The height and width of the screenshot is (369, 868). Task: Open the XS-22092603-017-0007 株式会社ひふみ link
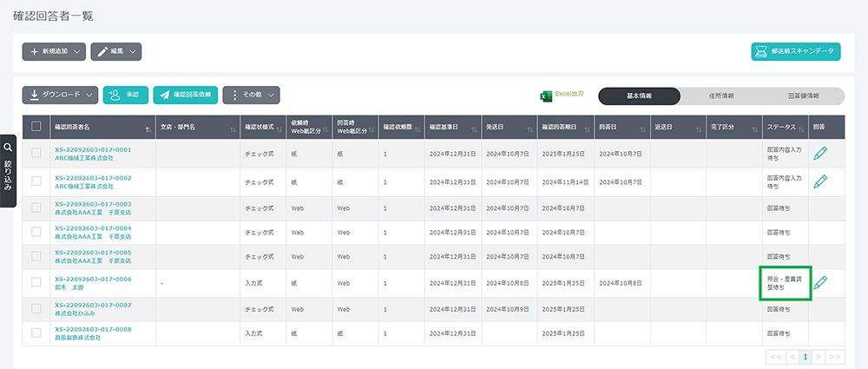coord(93,308)
